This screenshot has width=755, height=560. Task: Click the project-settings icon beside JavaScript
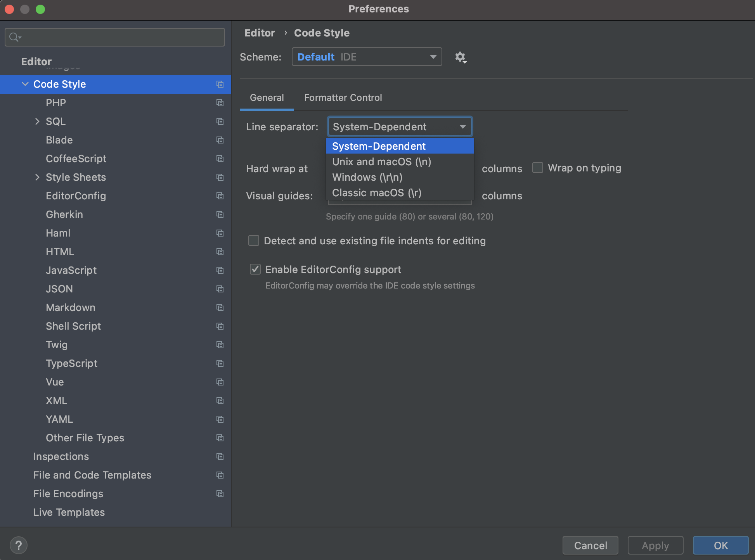tap(220, 270)
